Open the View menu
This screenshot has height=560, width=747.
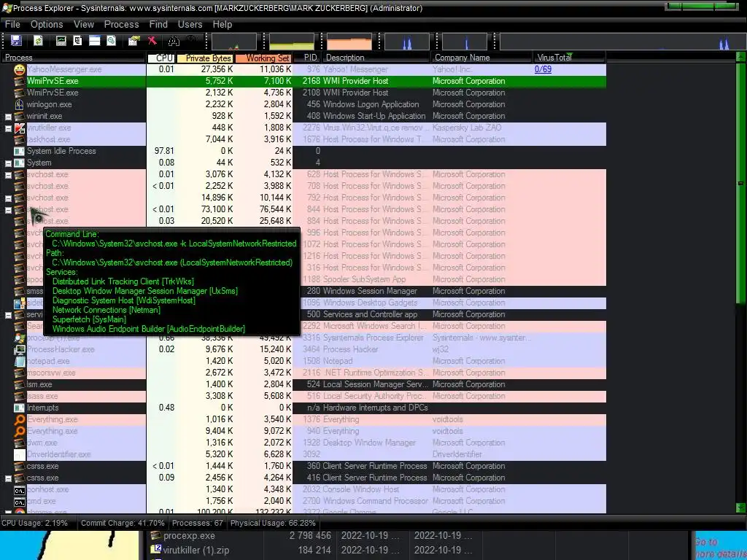point(84,24)
